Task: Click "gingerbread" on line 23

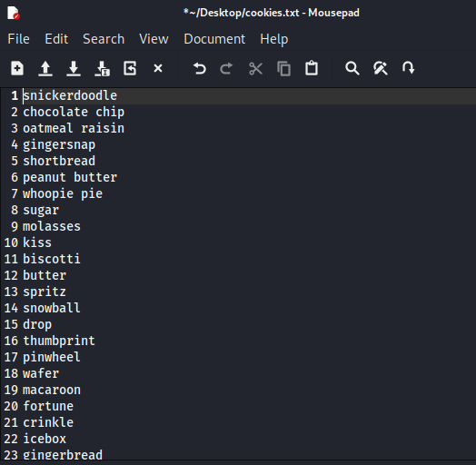Action: (63, 455)
